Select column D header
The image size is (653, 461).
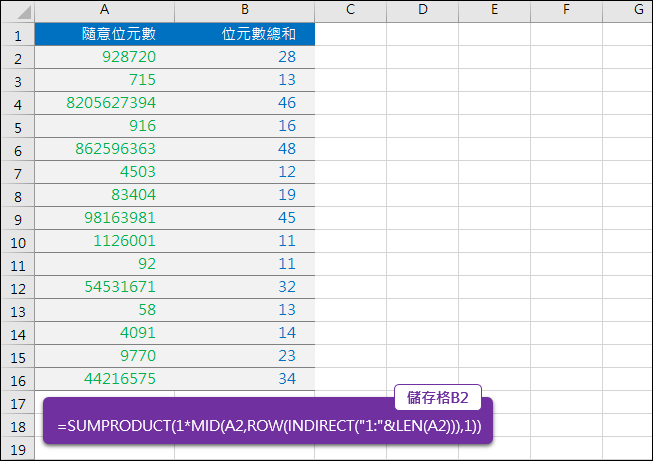(x=422, y=11)
